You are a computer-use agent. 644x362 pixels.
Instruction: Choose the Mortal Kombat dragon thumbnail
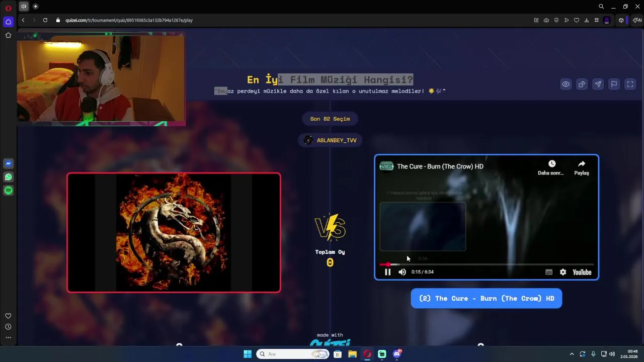[174, 232]
